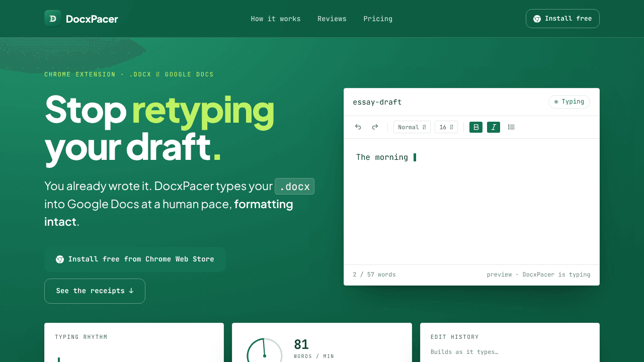Click the See the receipts button
644x362 pixels.
point(95,291)
